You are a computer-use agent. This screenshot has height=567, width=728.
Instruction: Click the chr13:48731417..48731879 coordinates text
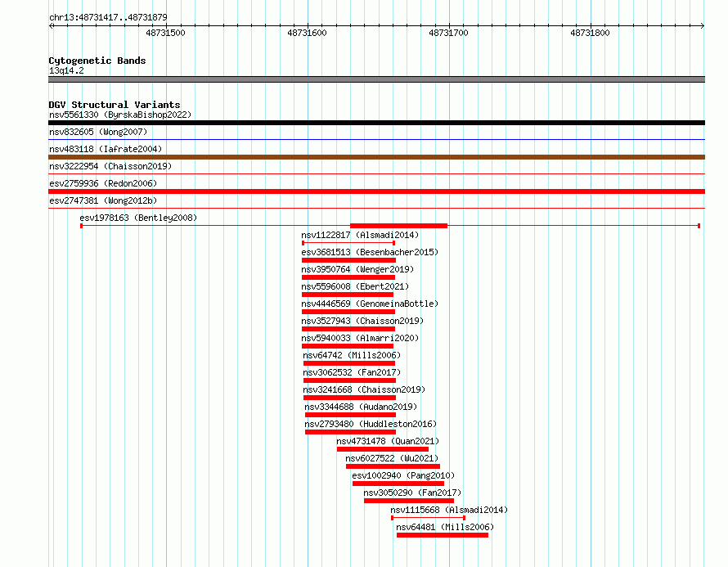[x=108, y=17]
